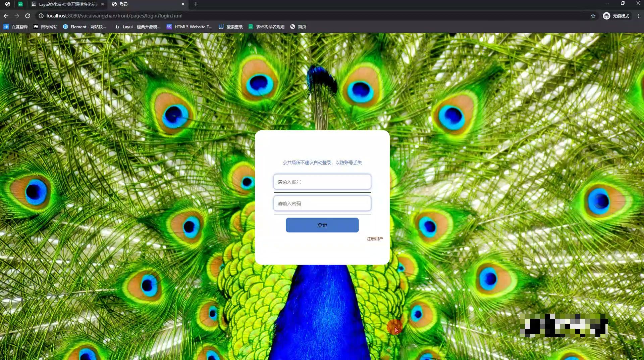The height and width of the screenshot is (360, 644).
Task: Reload the login page
Action: click(28, 16)
